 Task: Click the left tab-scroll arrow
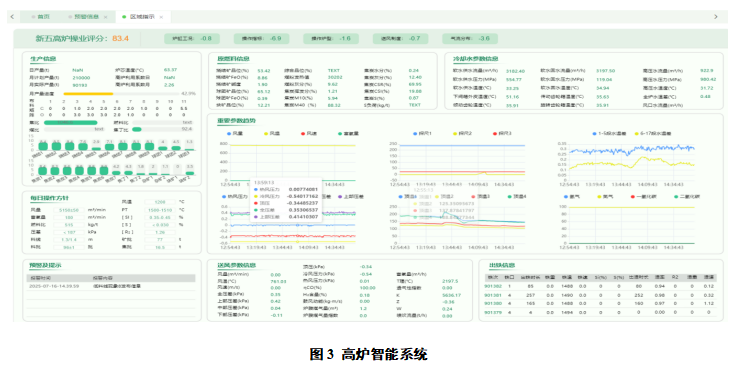point(12,17)
